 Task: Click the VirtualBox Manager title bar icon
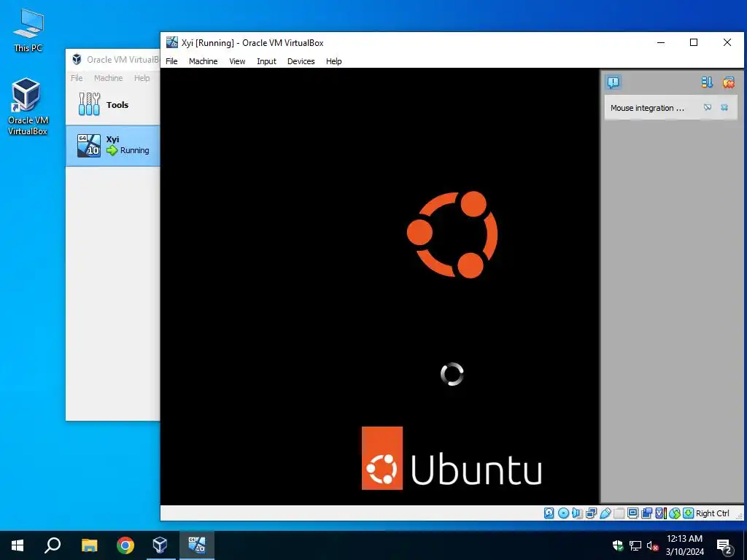point(77,60)
